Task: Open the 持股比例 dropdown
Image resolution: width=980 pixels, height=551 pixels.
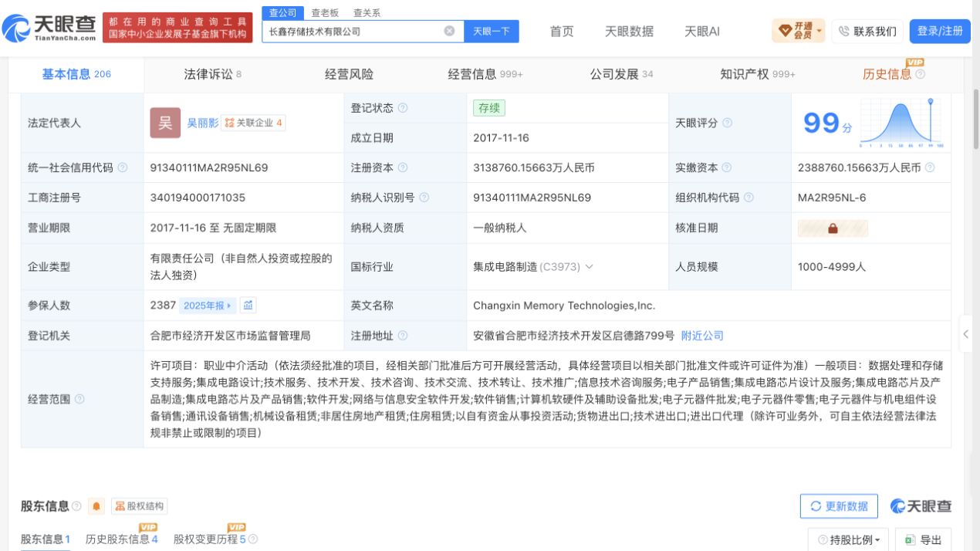Action: coord(849,540)
